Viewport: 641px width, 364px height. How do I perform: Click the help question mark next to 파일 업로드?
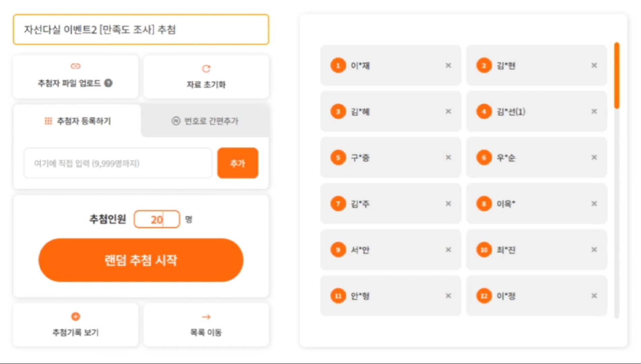tap(108, 83)
